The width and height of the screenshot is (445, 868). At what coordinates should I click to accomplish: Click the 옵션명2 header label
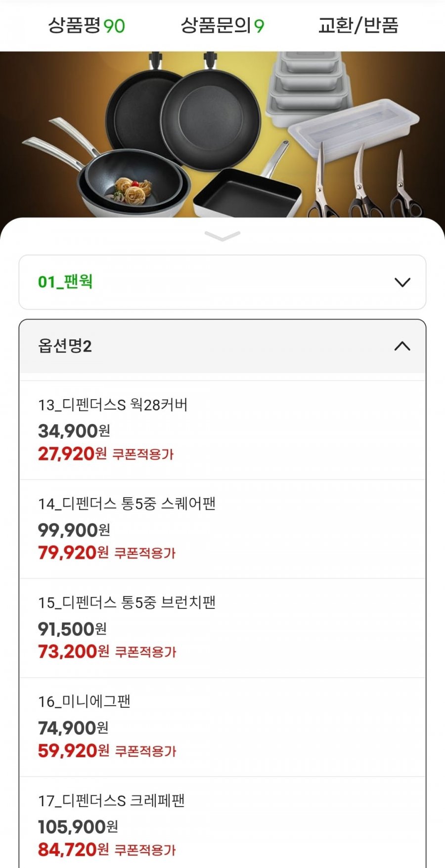point(65,346)
